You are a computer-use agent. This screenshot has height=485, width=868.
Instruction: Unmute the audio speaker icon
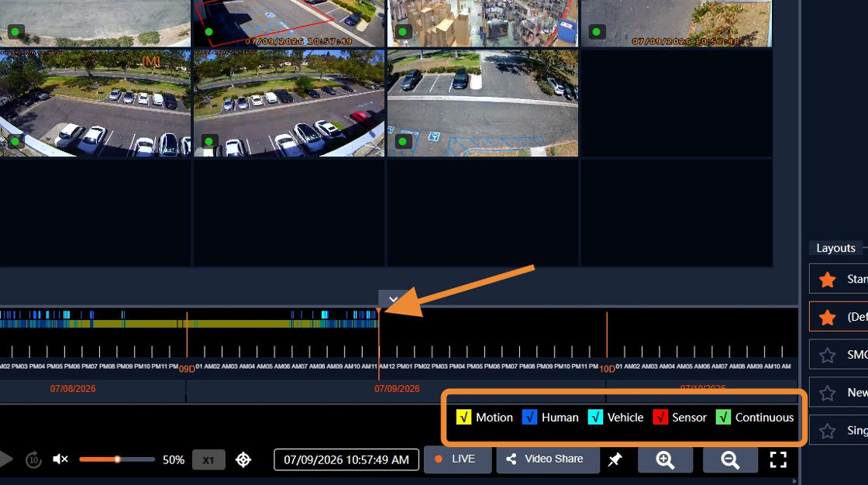coord(60,459)
